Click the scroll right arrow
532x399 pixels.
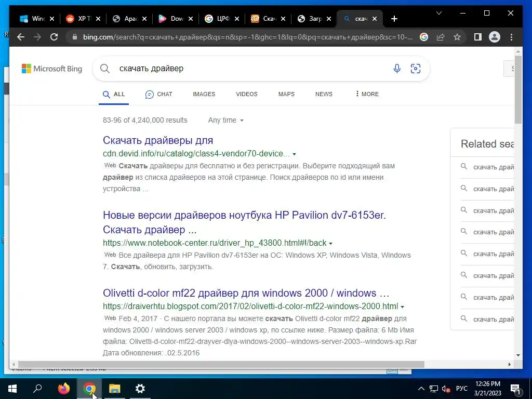(510, 364)
